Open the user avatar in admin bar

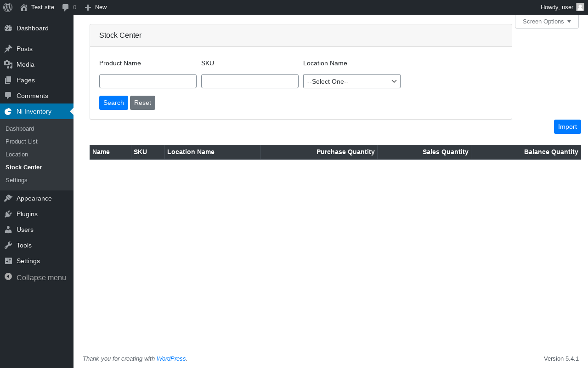click(x=580, y=7)
